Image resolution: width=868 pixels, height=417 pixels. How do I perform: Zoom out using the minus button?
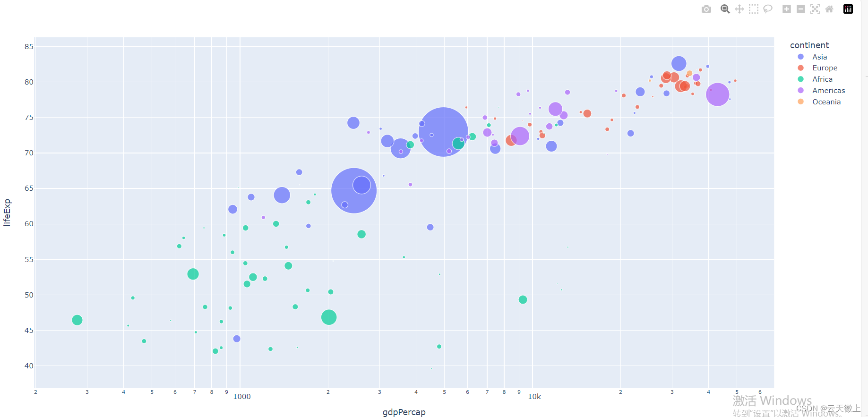tap(801, 9)
